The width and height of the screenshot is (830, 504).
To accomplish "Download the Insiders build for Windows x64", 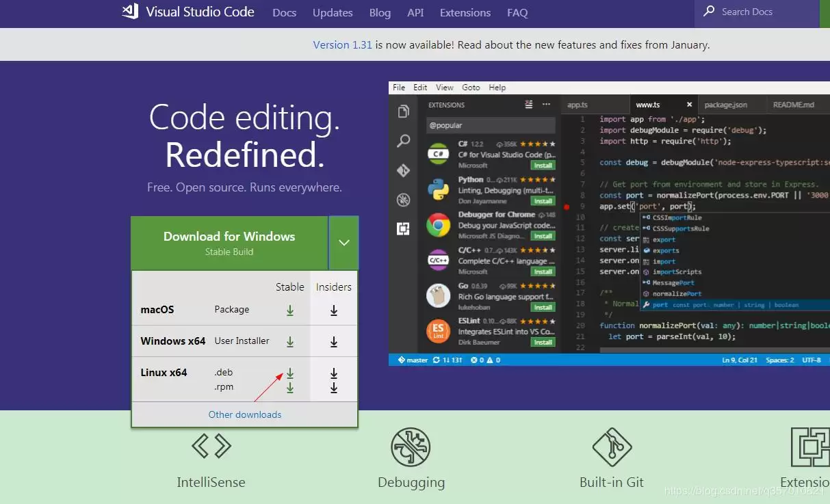I will point(333,341).
